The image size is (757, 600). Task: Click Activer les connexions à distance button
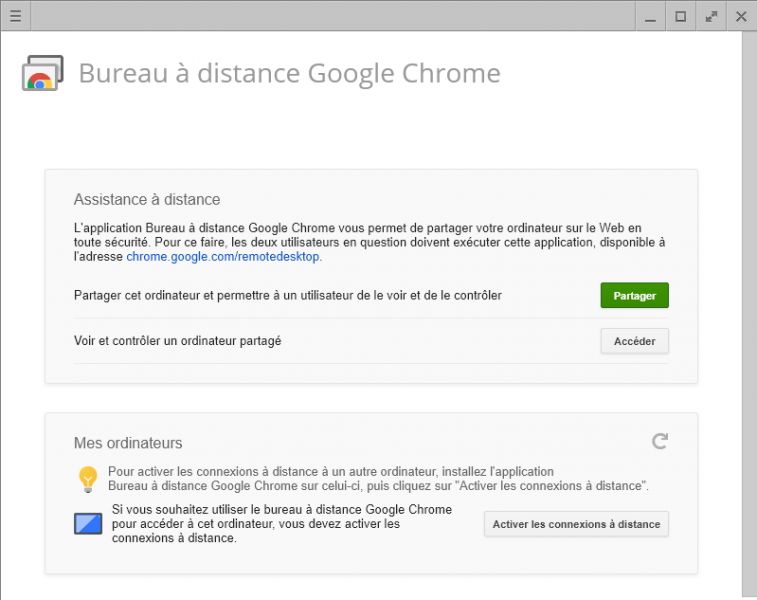576,524
